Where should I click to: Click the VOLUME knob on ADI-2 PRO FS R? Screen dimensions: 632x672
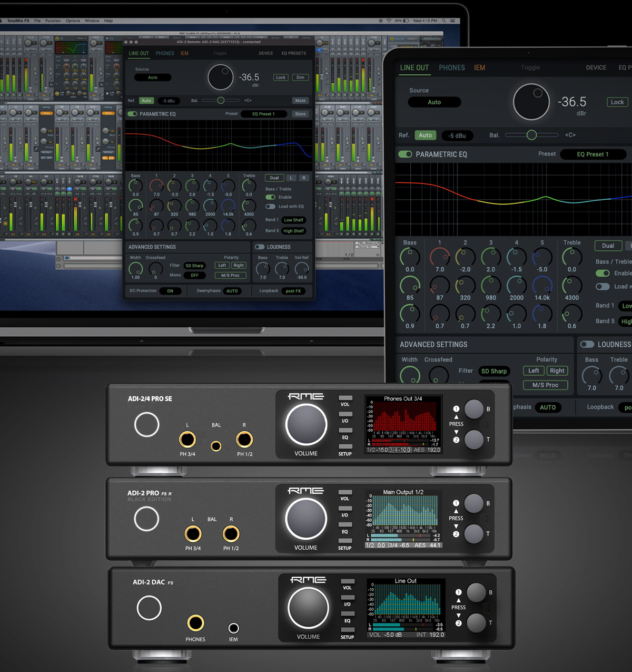[x=306, y=519]
